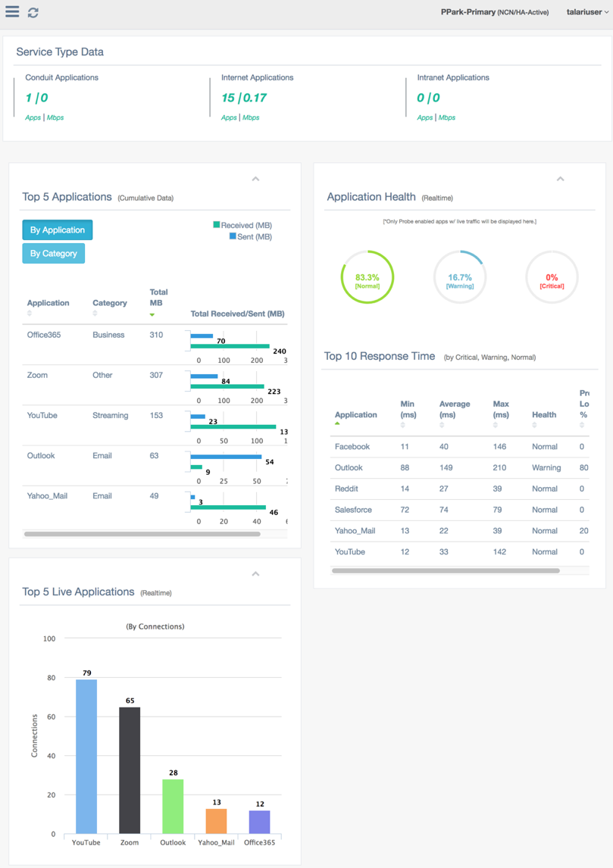613x868 pixels.
Task: Open Mbps link under Conduit Applications
Action: tap(55, 117)
